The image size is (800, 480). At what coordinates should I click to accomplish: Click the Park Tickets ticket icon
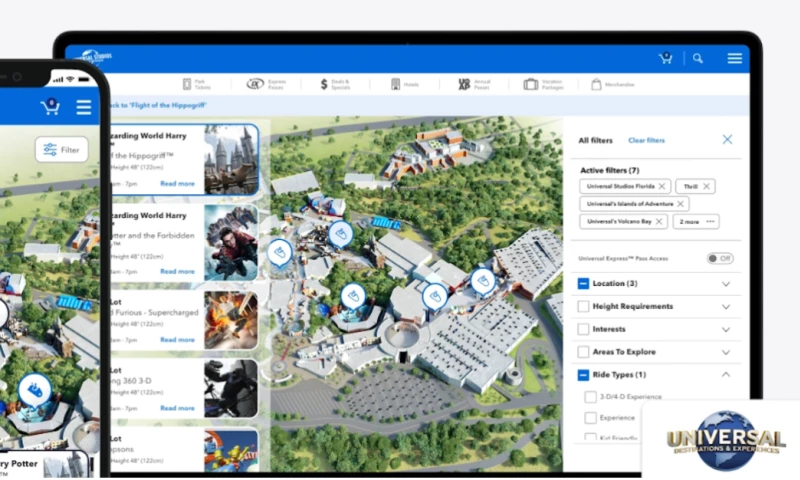(x=187, y=84)
